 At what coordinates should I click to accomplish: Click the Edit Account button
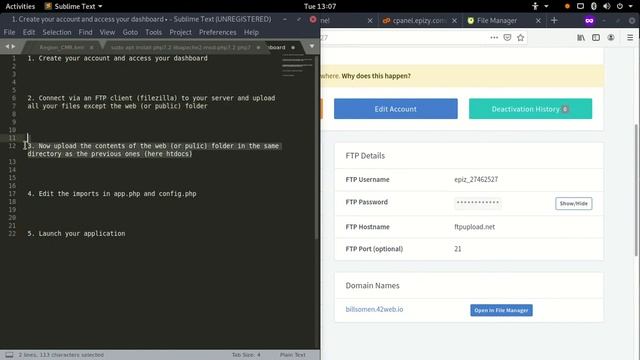coord(396,109)
